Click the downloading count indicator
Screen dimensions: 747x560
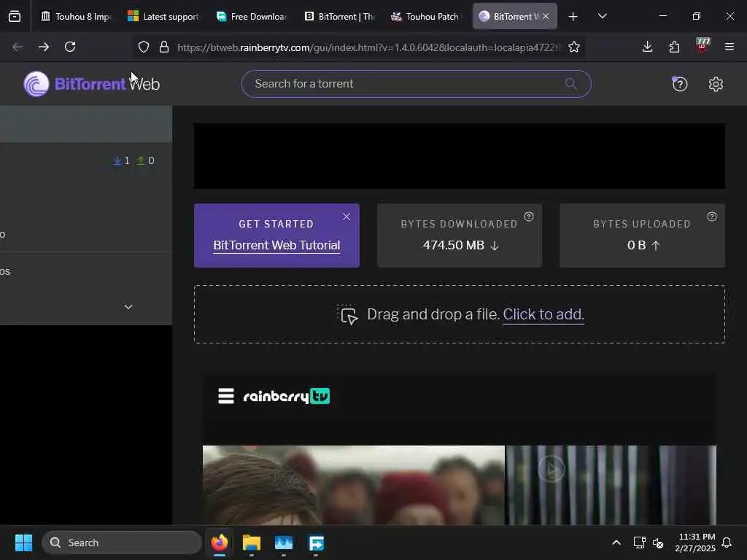122,160
